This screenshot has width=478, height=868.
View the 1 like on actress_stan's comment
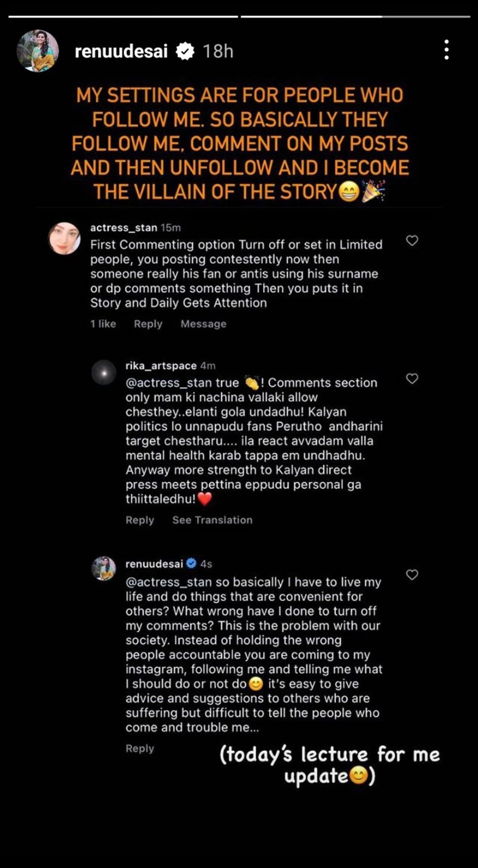click(x=103, y=324)
